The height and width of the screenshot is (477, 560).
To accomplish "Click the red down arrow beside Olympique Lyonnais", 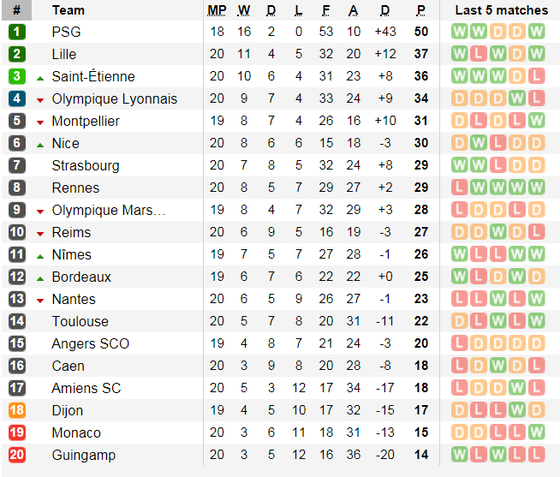I will (x=40, y=101).
